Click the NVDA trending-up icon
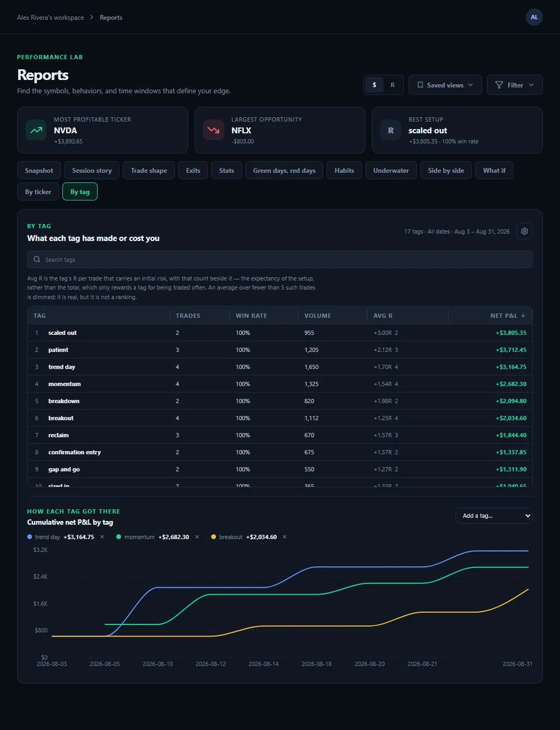This screenshot has height=730, width=560. [36, 130]
